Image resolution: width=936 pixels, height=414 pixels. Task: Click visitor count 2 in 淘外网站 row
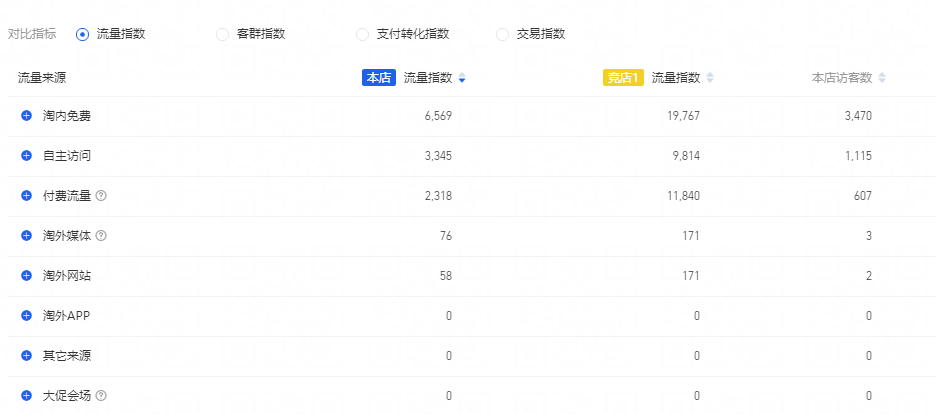coord(869,276)
